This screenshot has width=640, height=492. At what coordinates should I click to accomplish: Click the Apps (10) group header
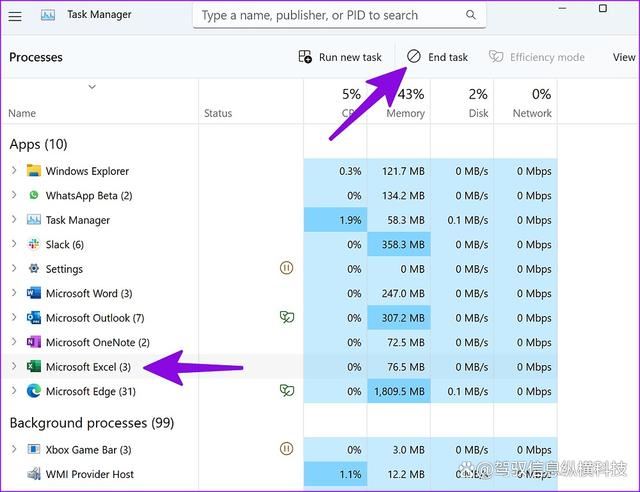(x=38, y=144)
